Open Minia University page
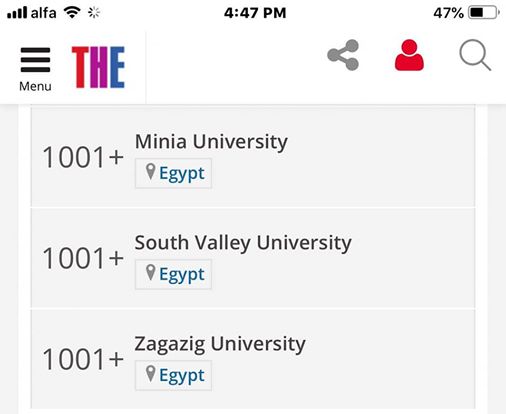Image resolution: width=506 pixels, height=414 pixels. [211, 142]
